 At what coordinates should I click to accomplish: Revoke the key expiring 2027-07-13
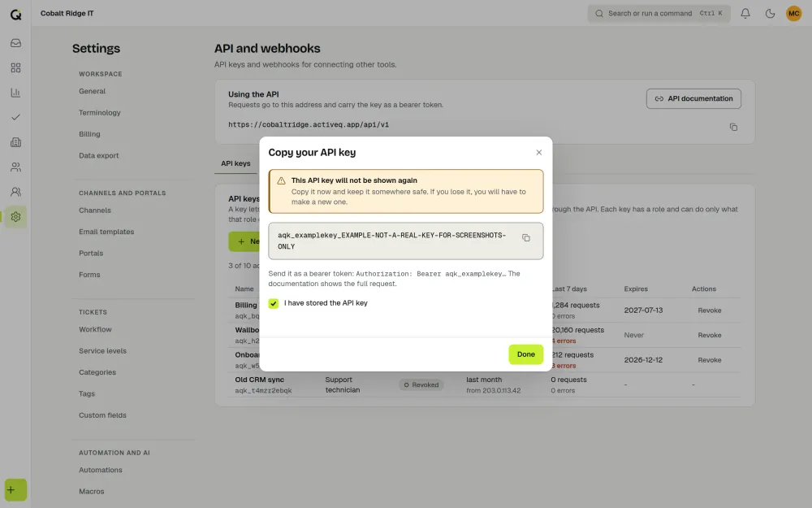709,310
